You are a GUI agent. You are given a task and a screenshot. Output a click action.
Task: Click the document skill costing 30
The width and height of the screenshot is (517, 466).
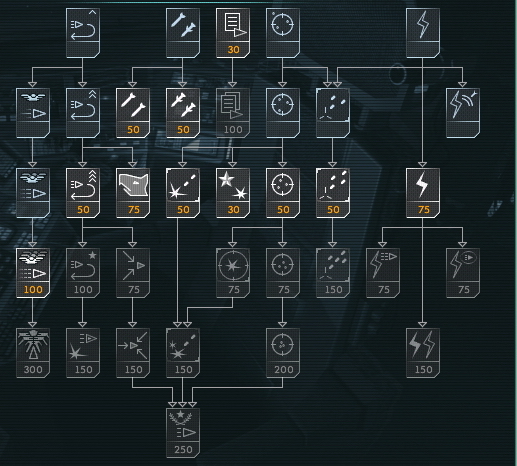(x=233, y=33)
